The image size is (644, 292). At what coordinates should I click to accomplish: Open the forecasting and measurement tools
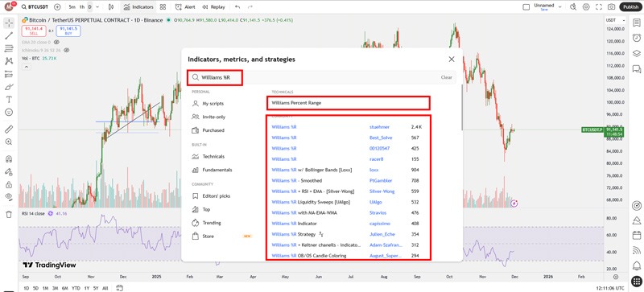(x=9, y=74)
